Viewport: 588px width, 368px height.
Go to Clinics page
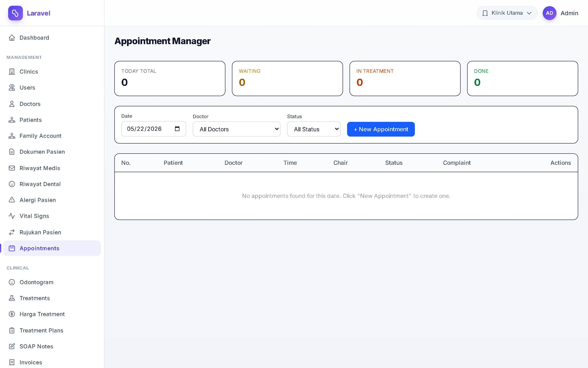(x=52, y=72)
